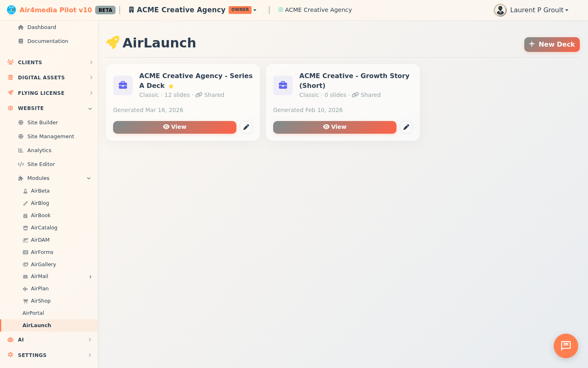
Task: View the Growth Story short deck
Action: pos(334,127)
